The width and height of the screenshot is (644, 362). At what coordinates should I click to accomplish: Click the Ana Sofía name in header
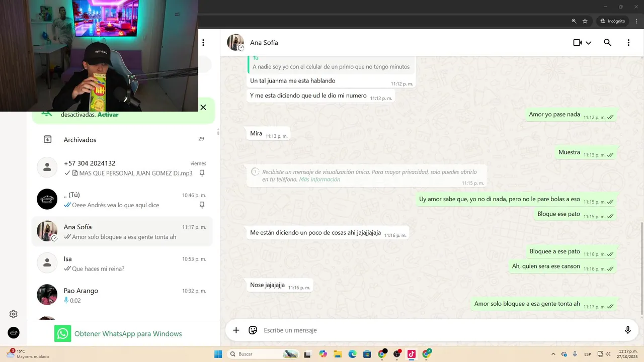264,43
